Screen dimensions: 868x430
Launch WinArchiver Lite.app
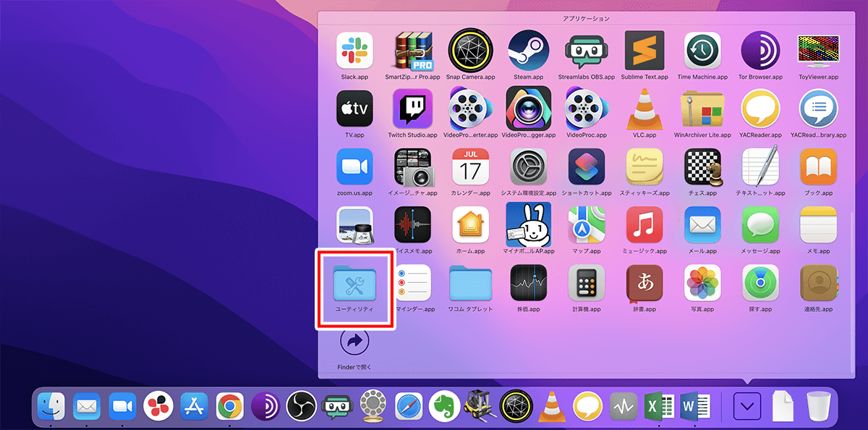tap(702, 109)
